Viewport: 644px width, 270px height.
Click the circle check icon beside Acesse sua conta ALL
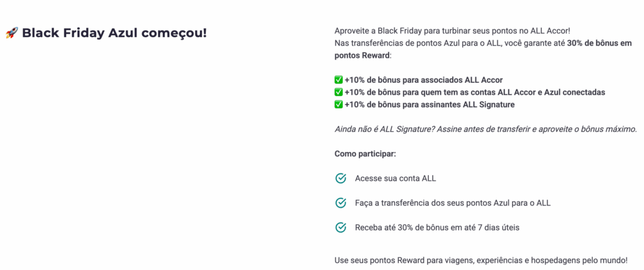[341, 178]
